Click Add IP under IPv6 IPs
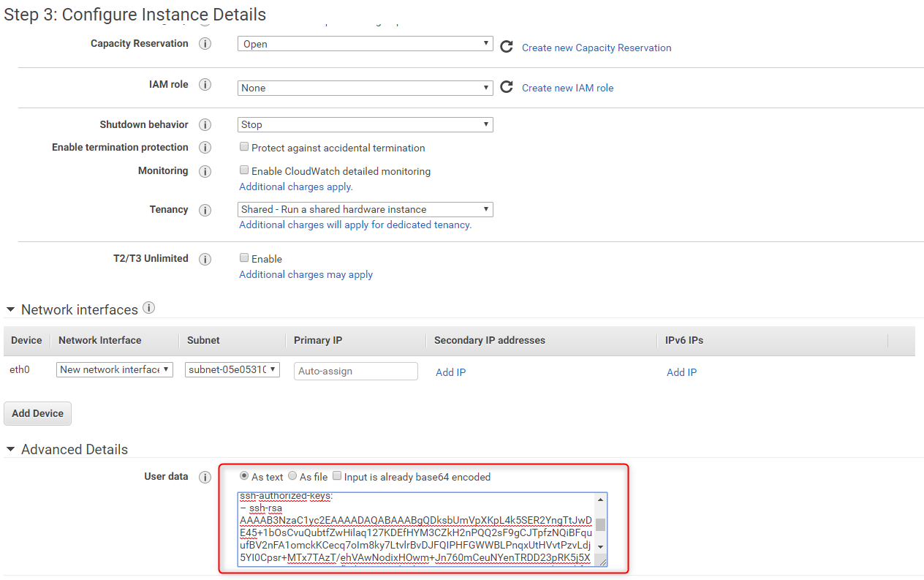This screenshot has height=580, width=924. tap(681, 372)
